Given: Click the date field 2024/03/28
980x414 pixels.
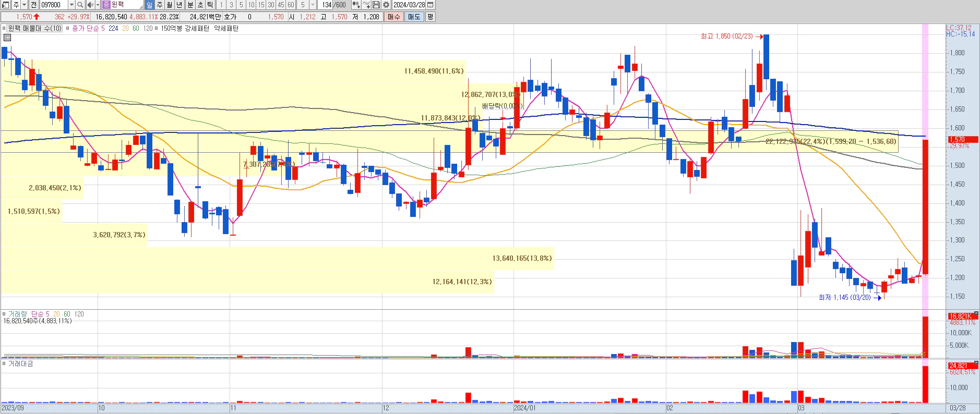Looking at the screenshot, I should coord(409,5).
